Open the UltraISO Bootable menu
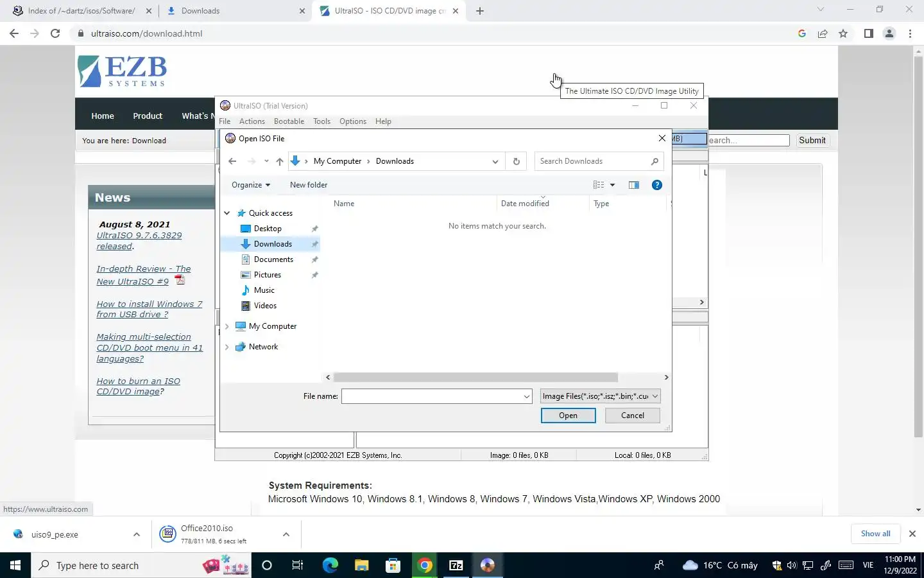Image resolution: width=924 pixels, height=578 pixels. [x=289, y=121]
